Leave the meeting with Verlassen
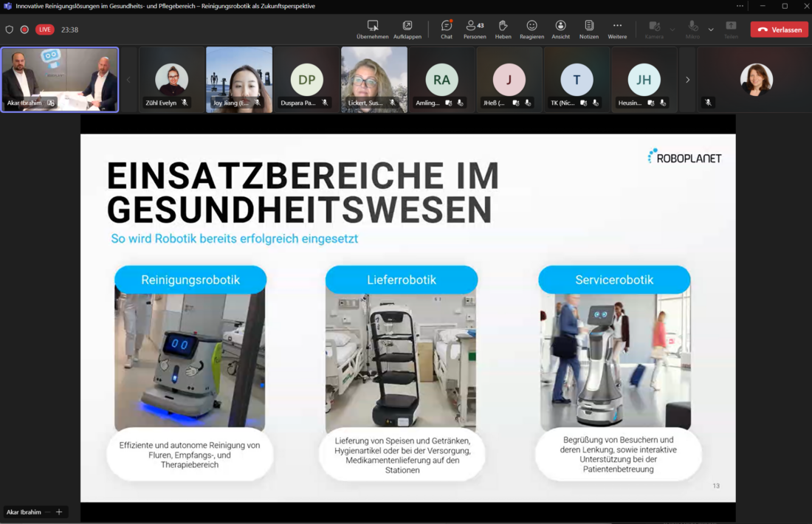 point(780,30)
